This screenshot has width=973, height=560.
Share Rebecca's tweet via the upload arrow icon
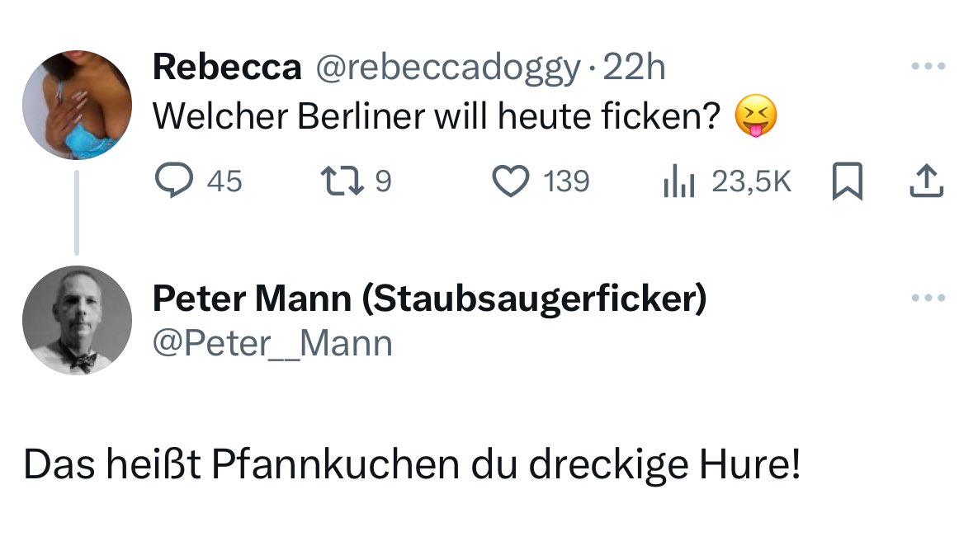(x=925, y=181)
